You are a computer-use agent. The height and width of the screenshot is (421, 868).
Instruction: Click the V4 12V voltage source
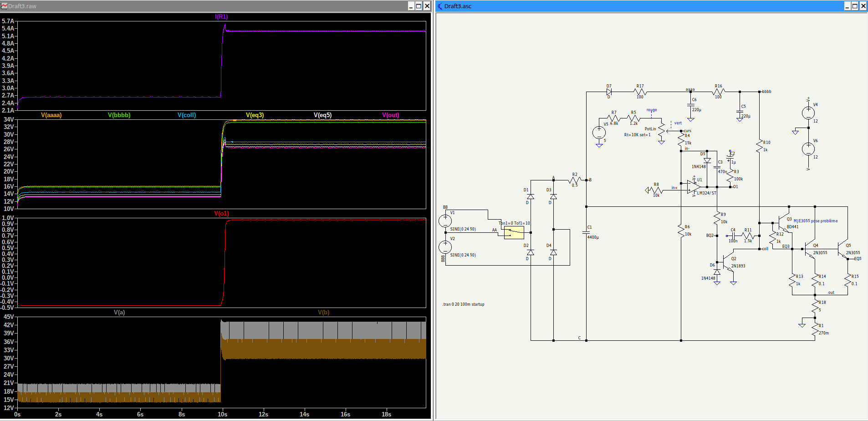[x=808, y=113]
